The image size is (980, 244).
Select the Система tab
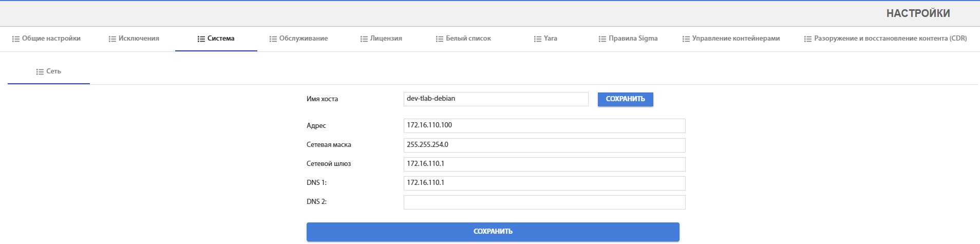coord(216,39)
